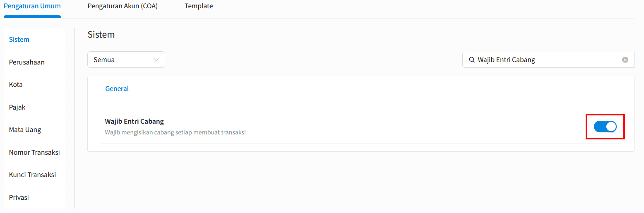Open the Kota sidebar item

[16, 84]
